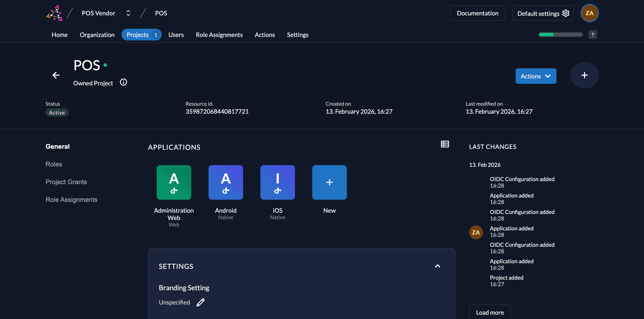Open the ZA account avatar menu
This screenshot has width=644, height=319.
590,13
